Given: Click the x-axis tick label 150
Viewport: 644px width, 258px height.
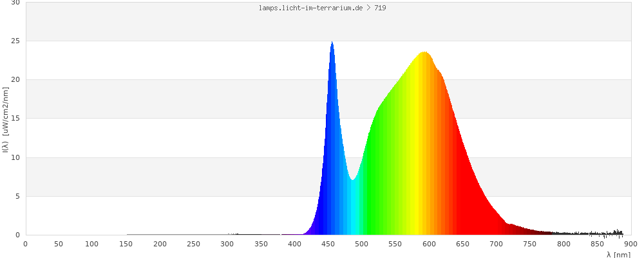Looking at the screenshot, I should click(x=126, y=244).
